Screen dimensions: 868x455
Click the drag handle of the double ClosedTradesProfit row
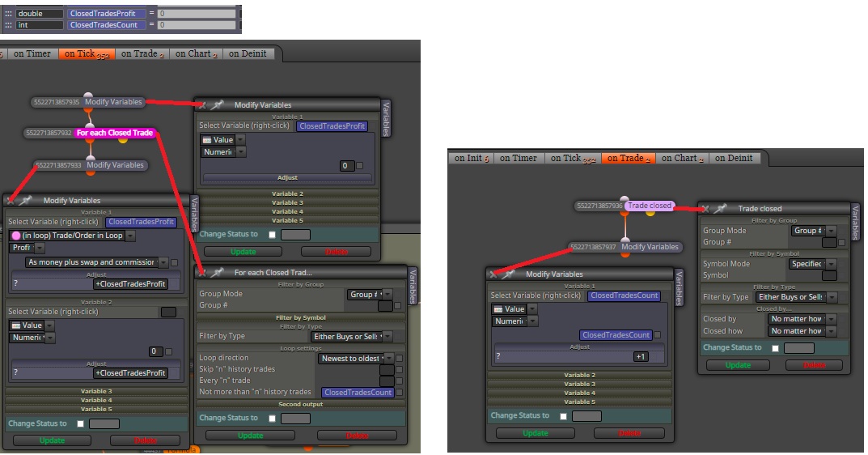click(x=8, y=13)
